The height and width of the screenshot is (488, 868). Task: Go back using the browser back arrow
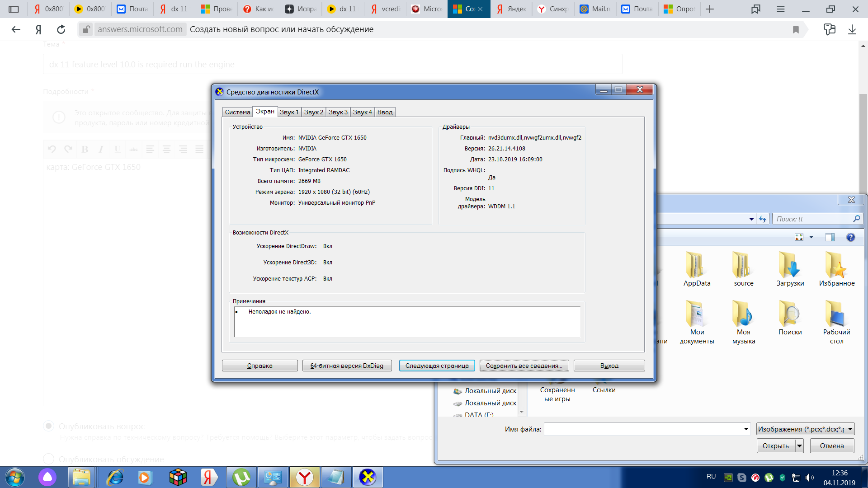pyautogui.click(x=16, y=29)
